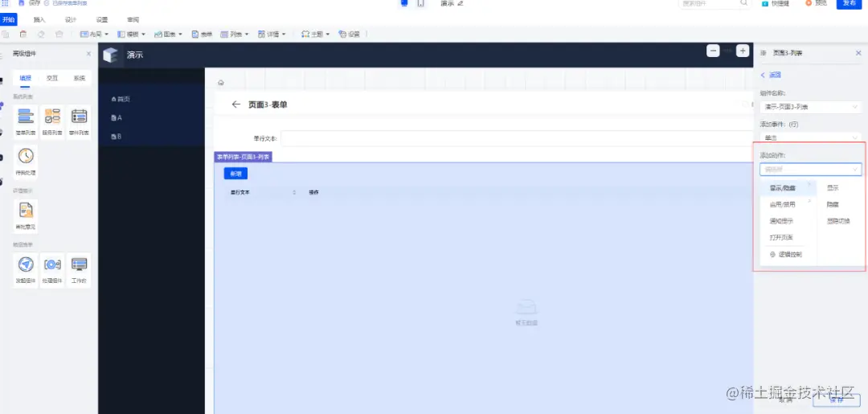Click the 设置 toolbar item with gear
Screen dimensions: 868x414
pyautogui.click(x=350, y=35)
